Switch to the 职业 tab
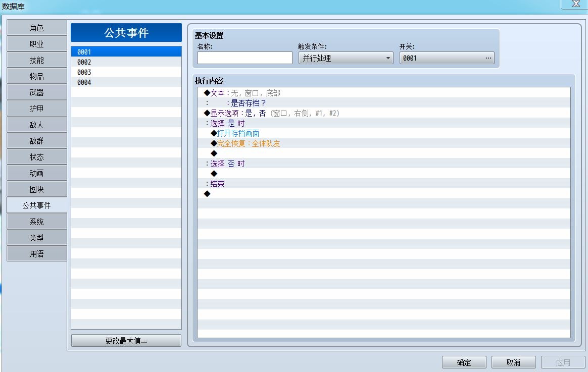588x372 pixels. click(37, 44)
